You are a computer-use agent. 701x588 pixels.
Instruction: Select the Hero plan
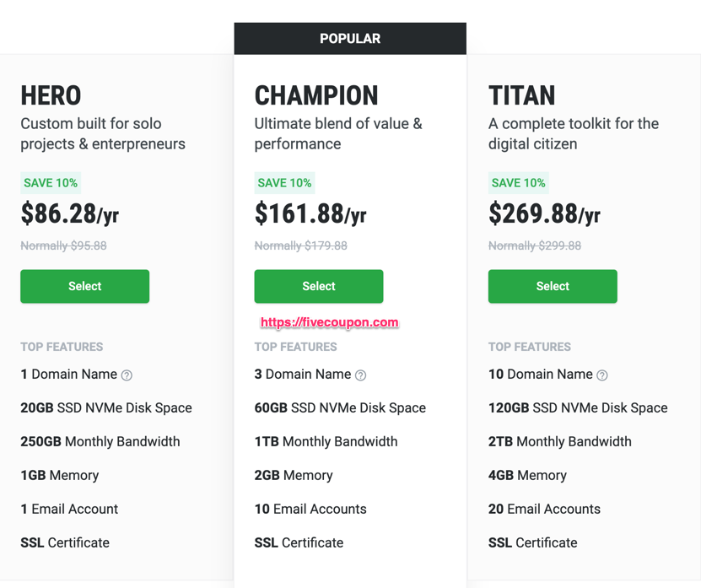(x=85, y=286)
